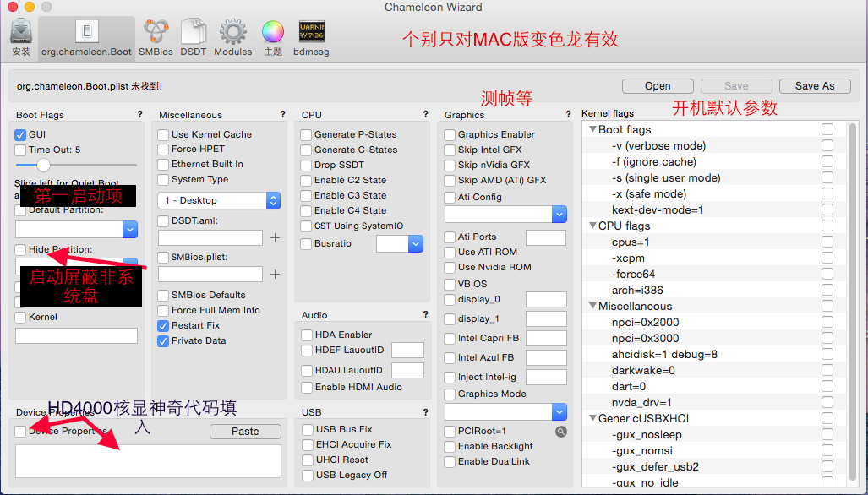
Task: Click the magnifier icon next to PCIRoot=1
Action: coord(560,432)
